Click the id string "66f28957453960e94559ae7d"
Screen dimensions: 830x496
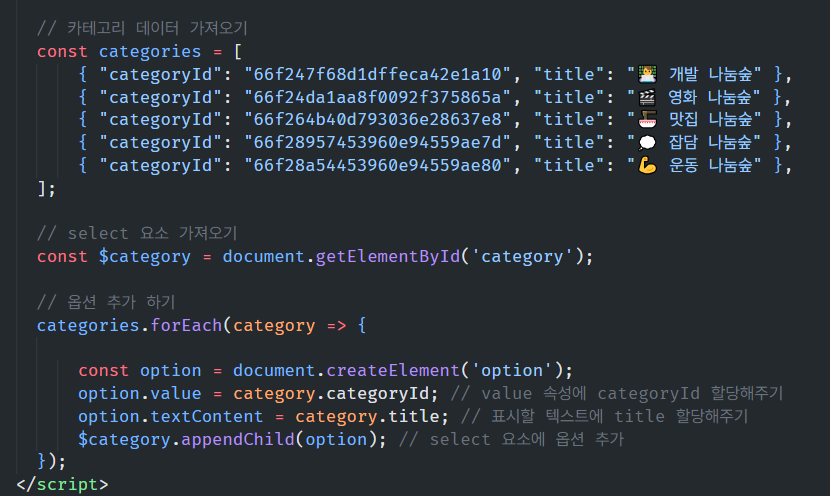coord(378,142)
